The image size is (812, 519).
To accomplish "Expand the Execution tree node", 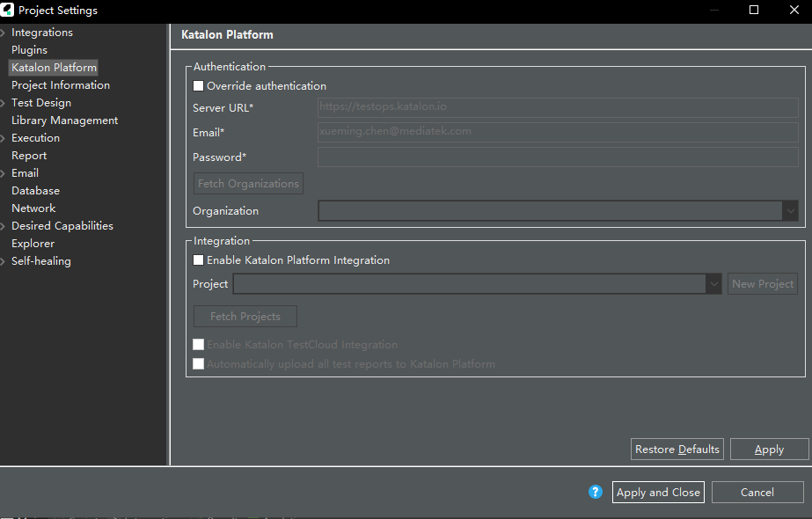I will (4, 138).
